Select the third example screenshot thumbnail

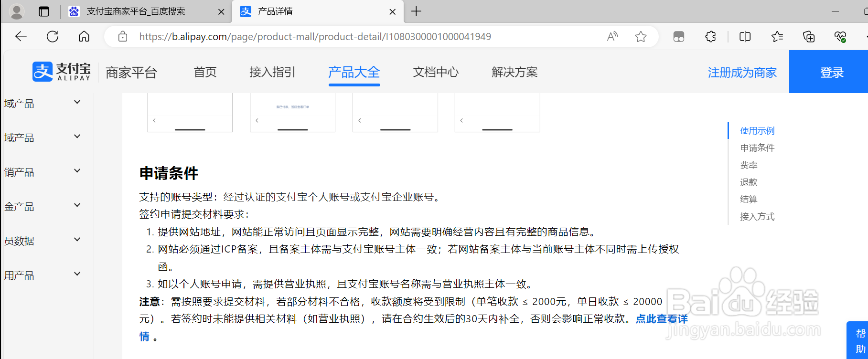click(x=395, y=113)
